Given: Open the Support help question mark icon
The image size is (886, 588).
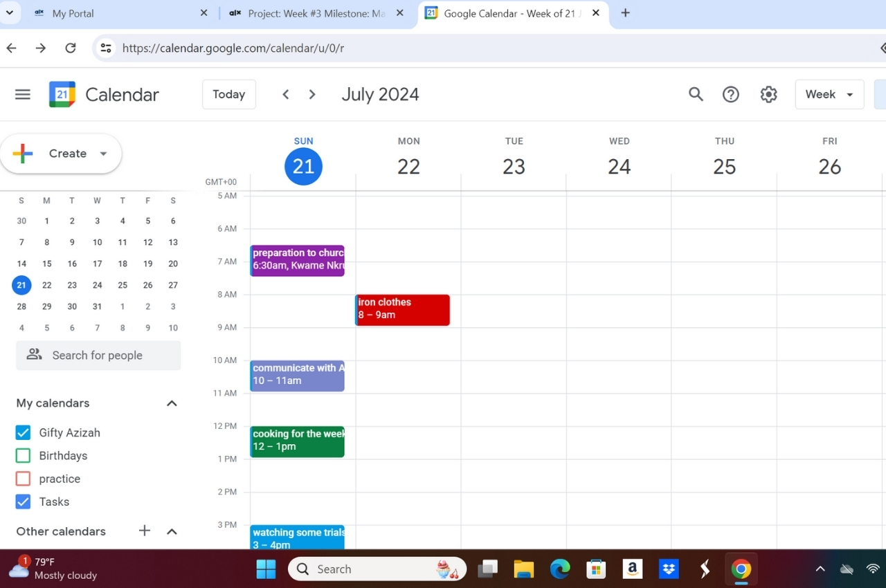Looking at the screenshot, I should pos(731,95).
